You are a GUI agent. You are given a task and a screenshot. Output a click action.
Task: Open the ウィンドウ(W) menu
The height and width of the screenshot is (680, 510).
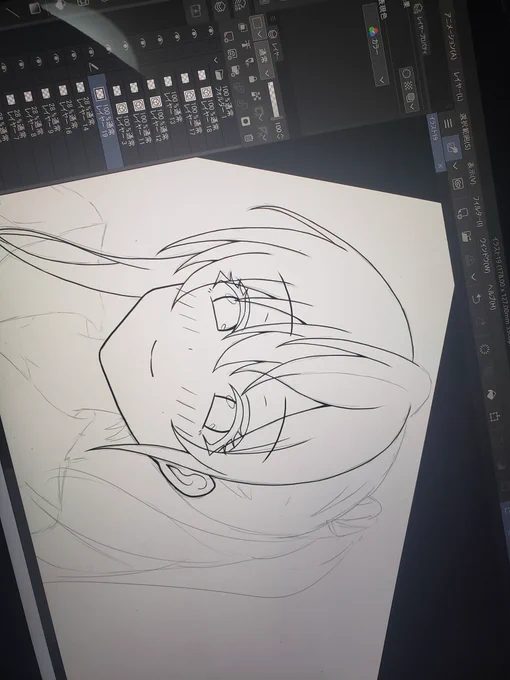tap(484, 256)
